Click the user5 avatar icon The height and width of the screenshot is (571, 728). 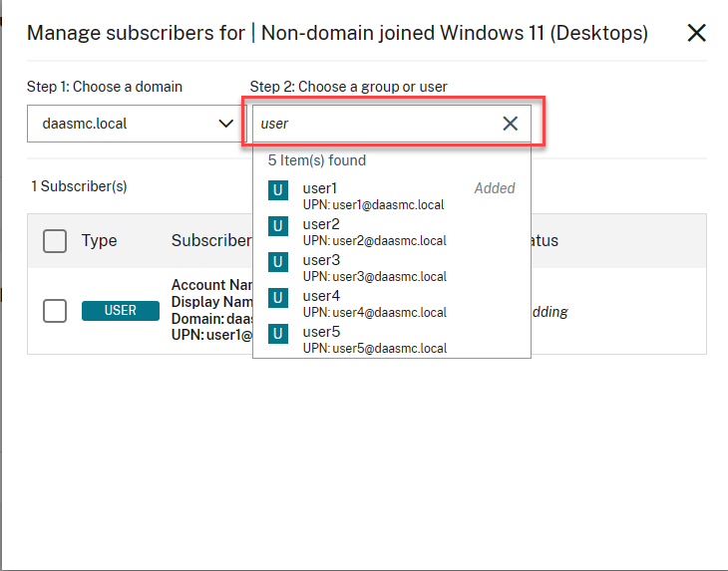coord(278,333)
